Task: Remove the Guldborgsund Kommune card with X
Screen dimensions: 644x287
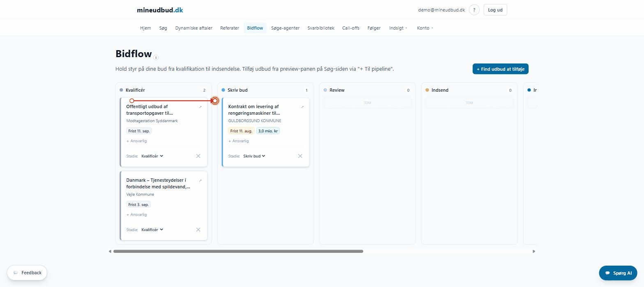Action: (300, 156)
